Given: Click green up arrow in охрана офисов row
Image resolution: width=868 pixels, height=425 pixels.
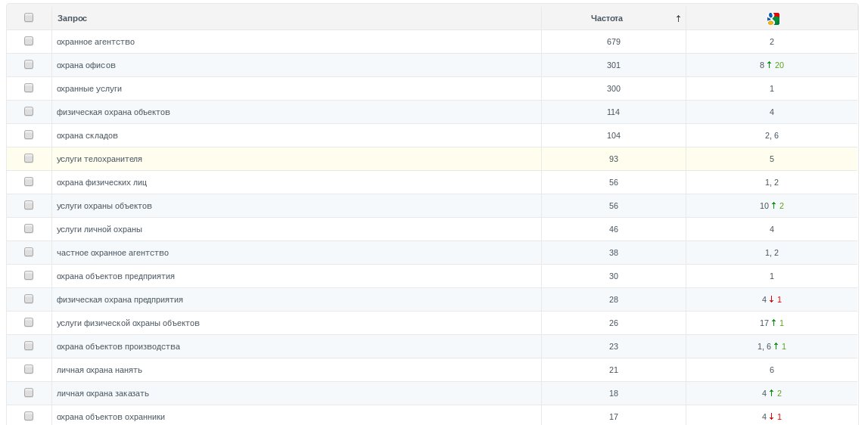Looking at the screenshot, I should (770, 65).
